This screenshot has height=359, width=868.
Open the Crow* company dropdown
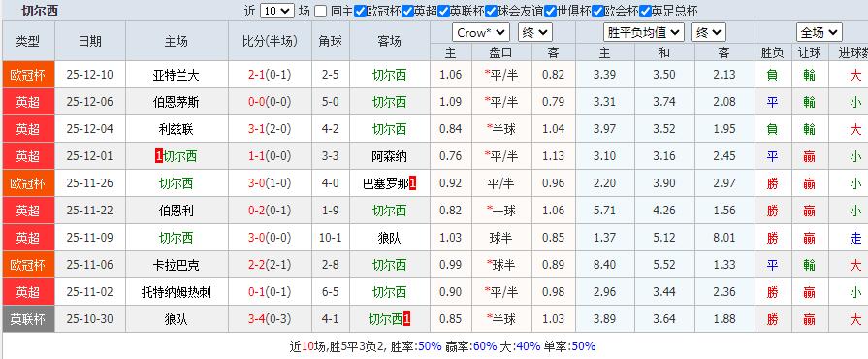[x=481, y=33]
